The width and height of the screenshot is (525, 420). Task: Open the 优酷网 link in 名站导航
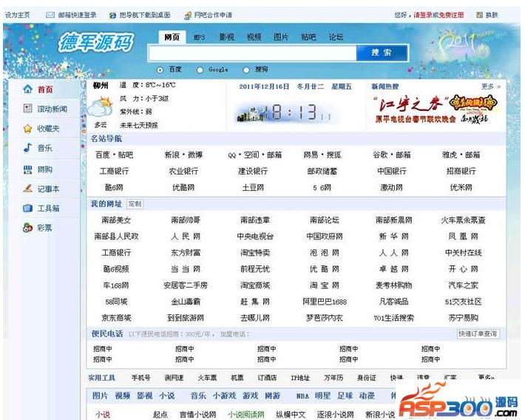(183, 188)
